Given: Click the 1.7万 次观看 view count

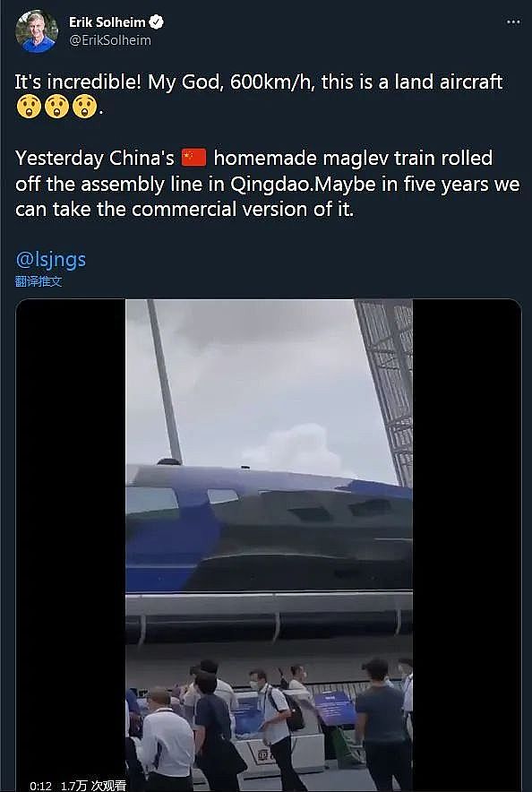Looking at the screenshot, I should pyautogui.click(x=93, y=786).
